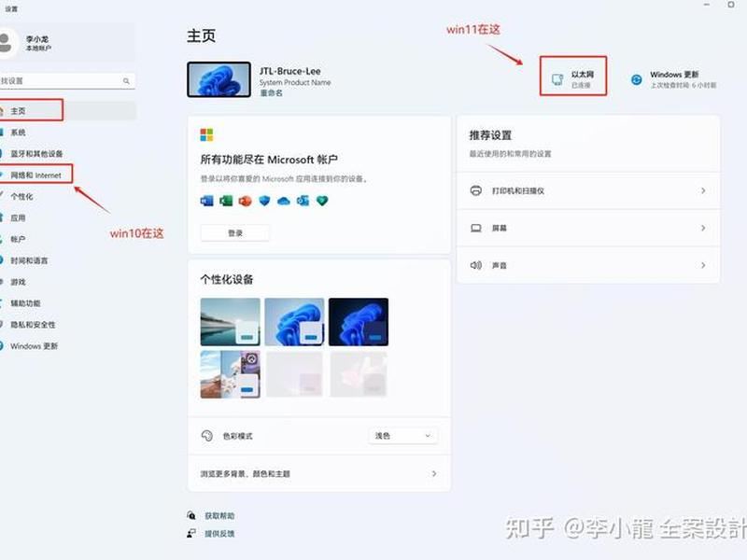
Task: Open 打印机和扫描仪 settings row
Action: 588,190
